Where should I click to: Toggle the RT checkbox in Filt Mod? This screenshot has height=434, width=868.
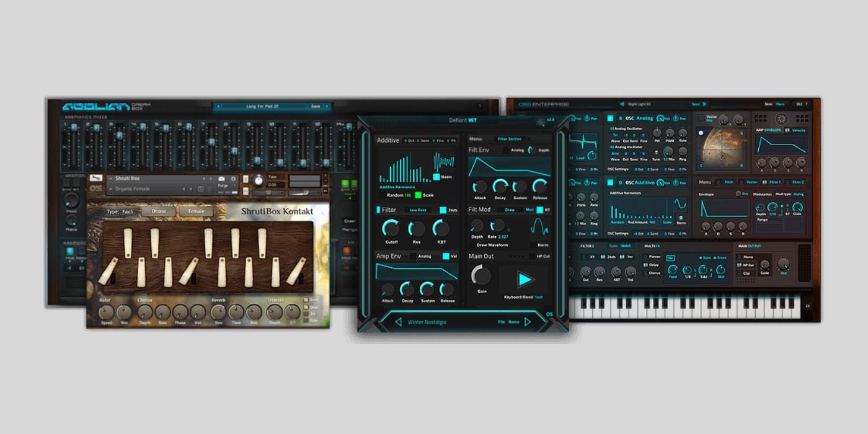pyautogui.click(x=540, y=210)
